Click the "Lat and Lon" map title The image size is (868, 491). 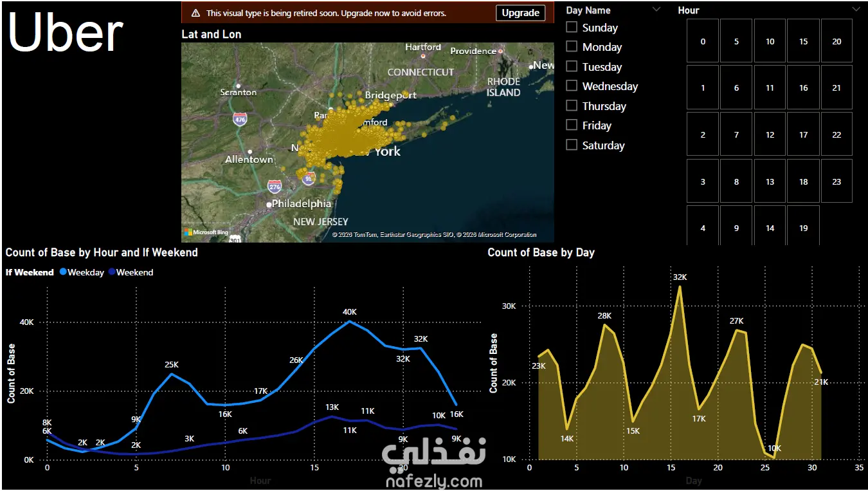[x=212, y=34]
